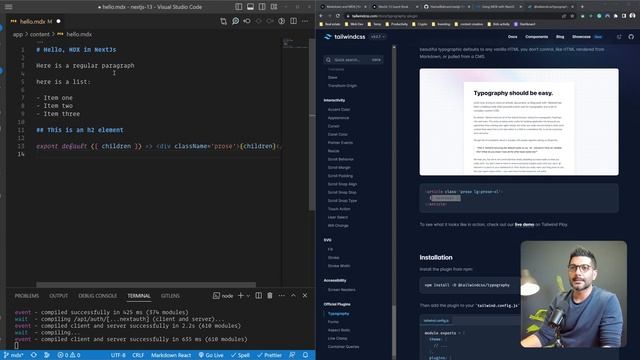Open the compare changes icon in editor toolbar
640x360 pixels.
223,21
